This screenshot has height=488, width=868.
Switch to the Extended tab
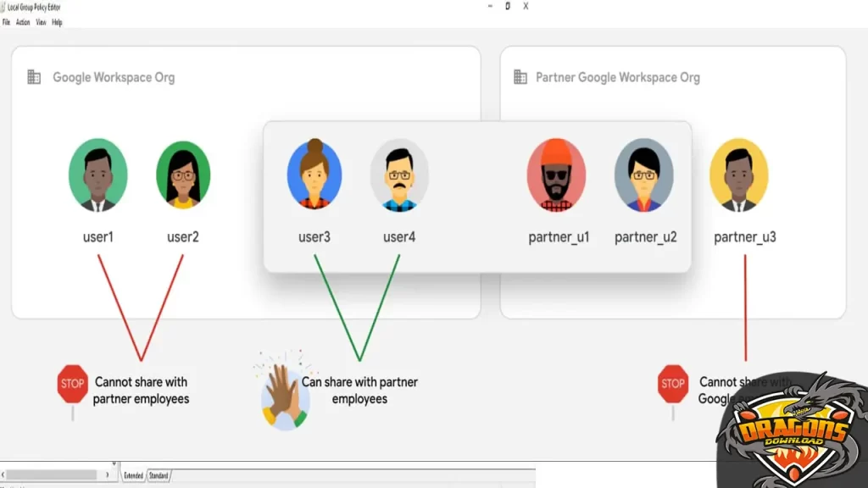(x=133, y=476)
